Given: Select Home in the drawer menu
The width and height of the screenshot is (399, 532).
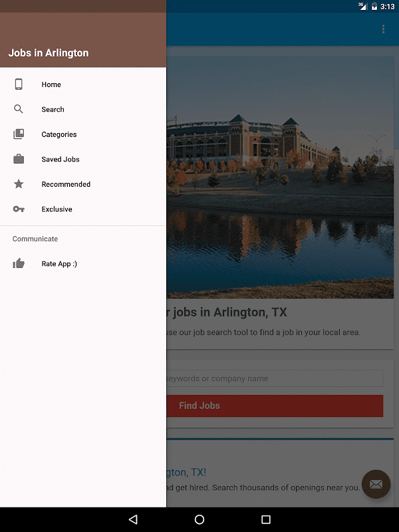Looking at the screenshot, I should [83, 84].
